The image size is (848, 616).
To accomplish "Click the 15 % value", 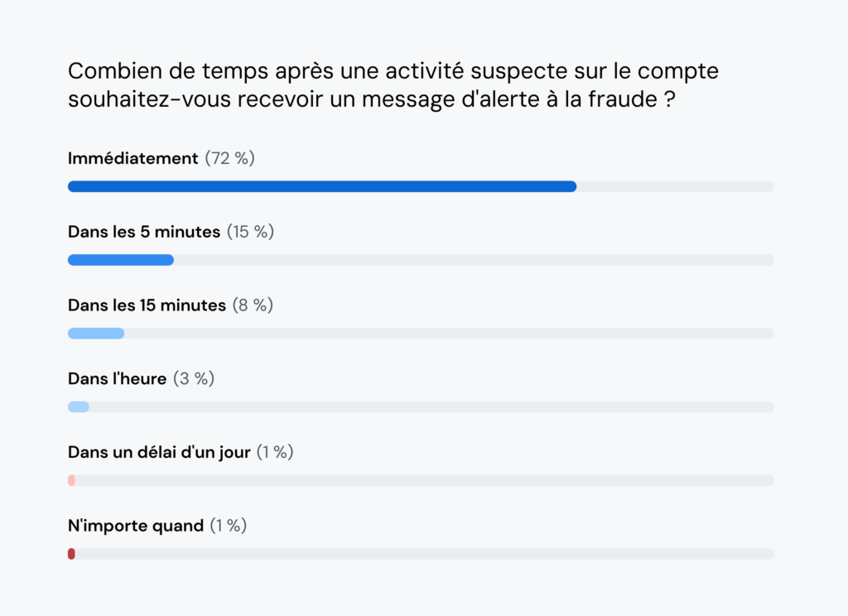I will coord(250,232).
